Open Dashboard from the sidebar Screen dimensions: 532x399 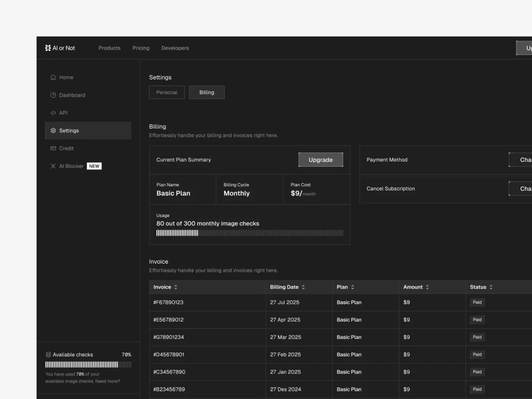pos(88,95)
